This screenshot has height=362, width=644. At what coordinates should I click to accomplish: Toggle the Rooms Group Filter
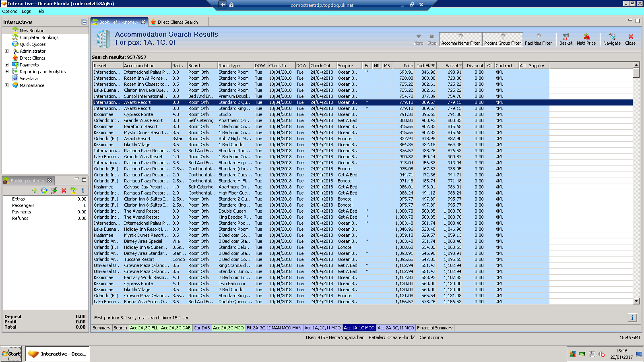(x=502, y=39)
